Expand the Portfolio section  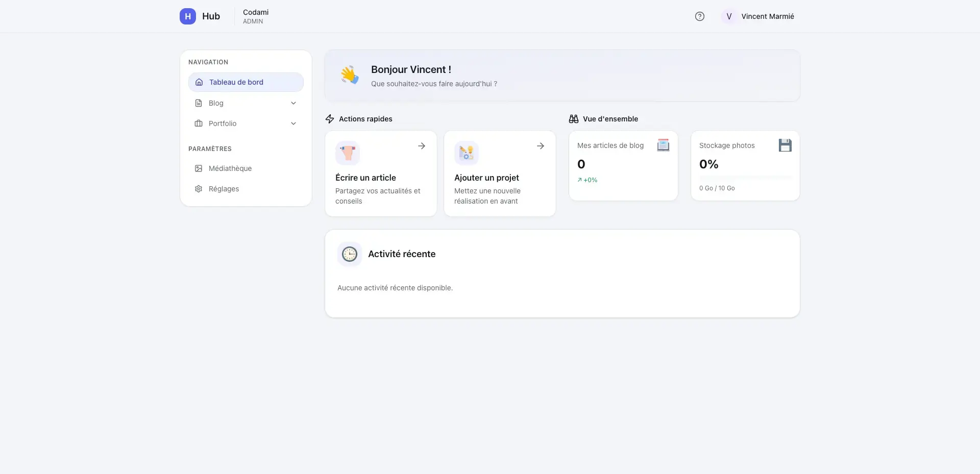point(293,123)
